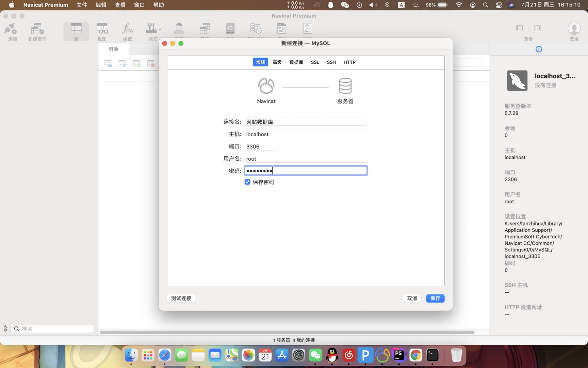588x368 pixels.
Task: Click the Delete Table minus icon
Action: [151, 63]
